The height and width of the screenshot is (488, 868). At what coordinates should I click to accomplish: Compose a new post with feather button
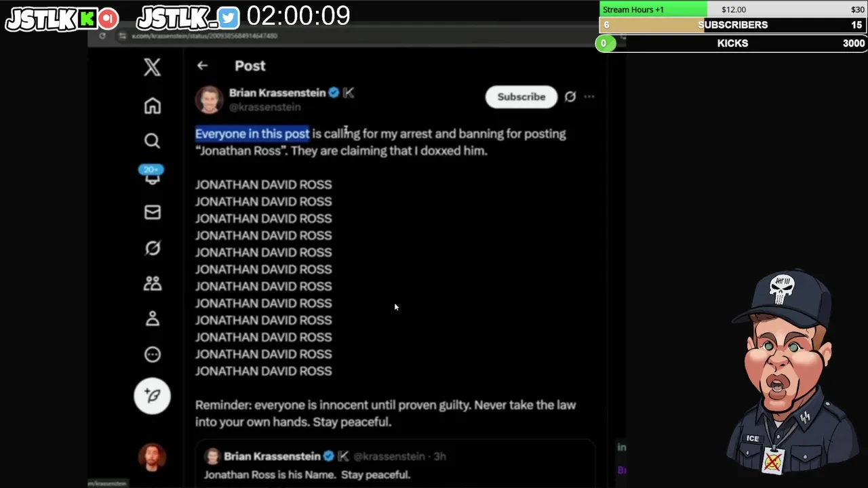[152, 396]
